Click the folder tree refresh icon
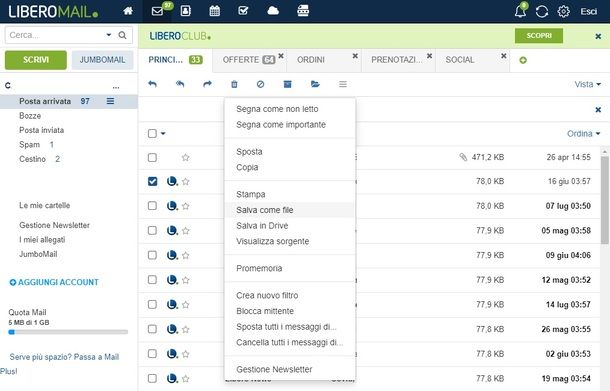 pyautogui.click(x=8, y=85)
